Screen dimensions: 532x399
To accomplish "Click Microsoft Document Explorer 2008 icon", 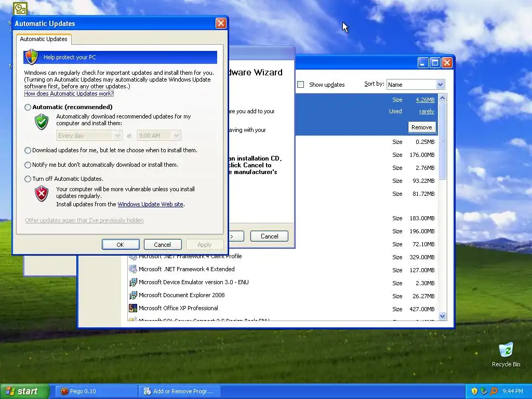I will click(x=132, y=295).
